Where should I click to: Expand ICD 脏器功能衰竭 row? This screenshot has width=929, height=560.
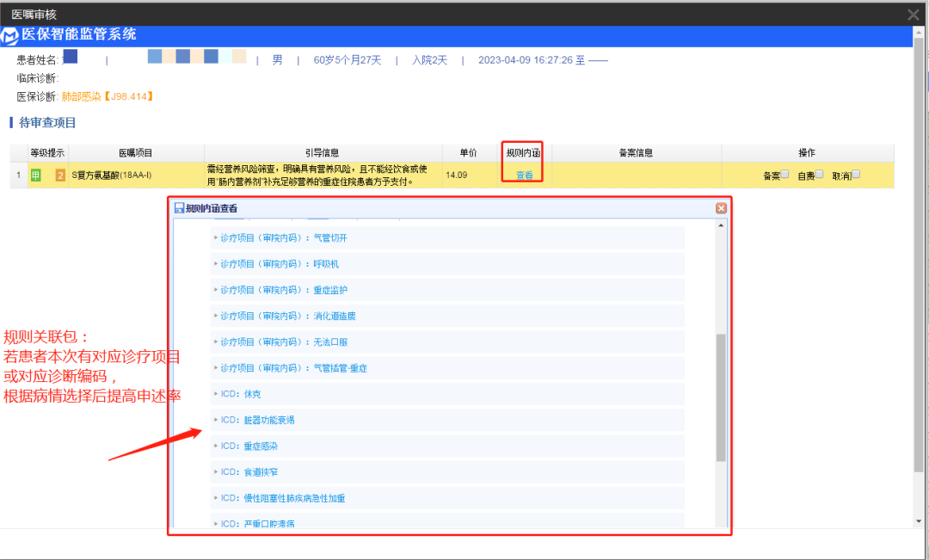[447, 420]
